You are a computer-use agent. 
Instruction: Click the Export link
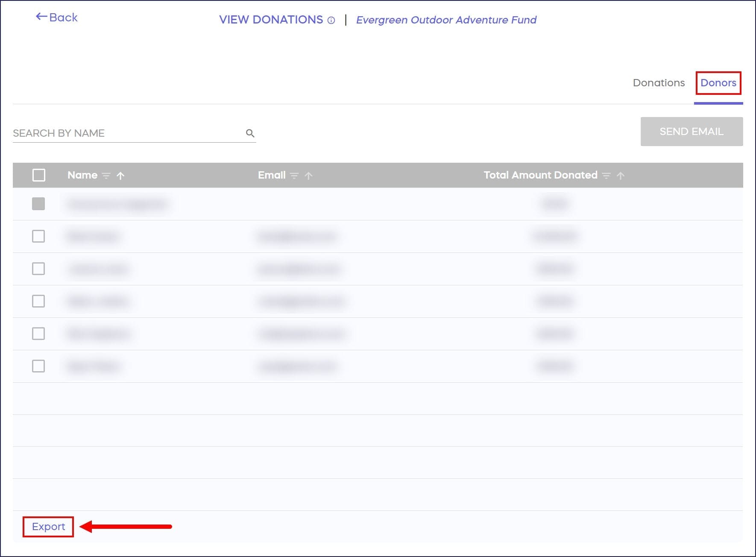(48, 527)
